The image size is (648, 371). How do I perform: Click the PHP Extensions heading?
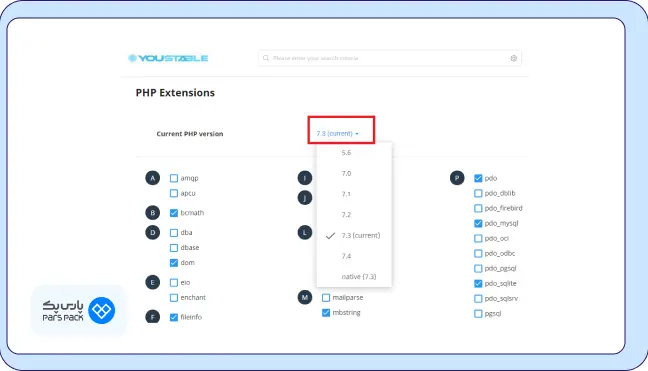(x=175, y=93)
